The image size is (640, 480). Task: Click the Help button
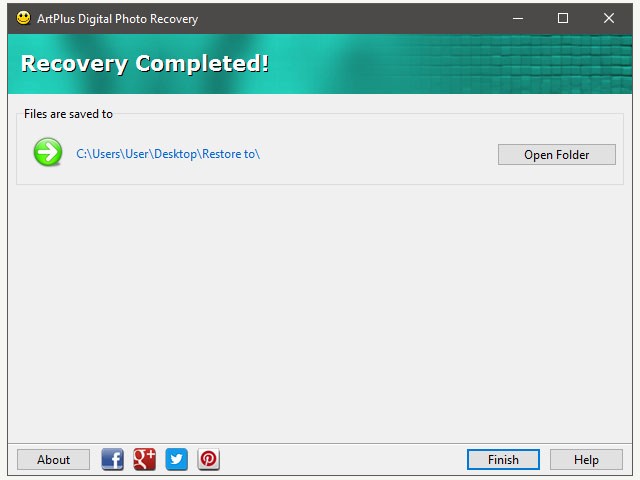coord(586,460)
